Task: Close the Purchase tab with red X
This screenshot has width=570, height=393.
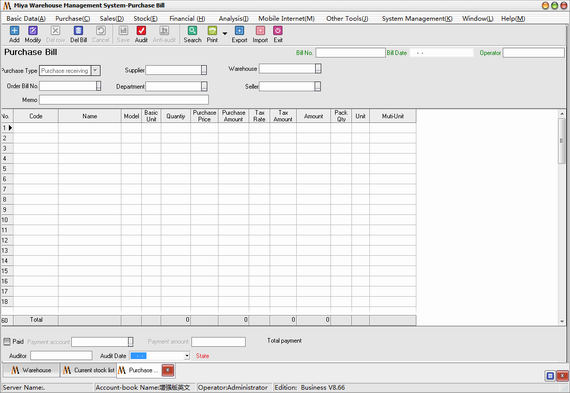Action: point(168,370)
